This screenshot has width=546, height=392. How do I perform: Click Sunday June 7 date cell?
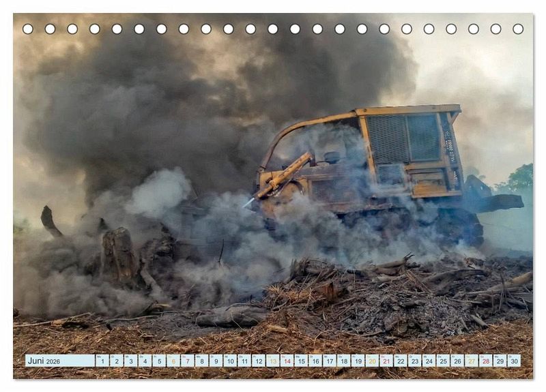(187, 361)
